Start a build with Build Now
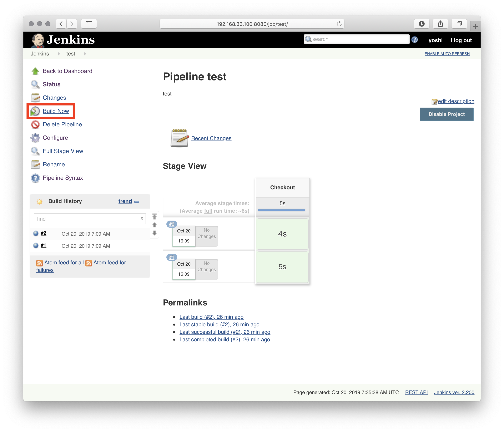 [x=56, y=111]
